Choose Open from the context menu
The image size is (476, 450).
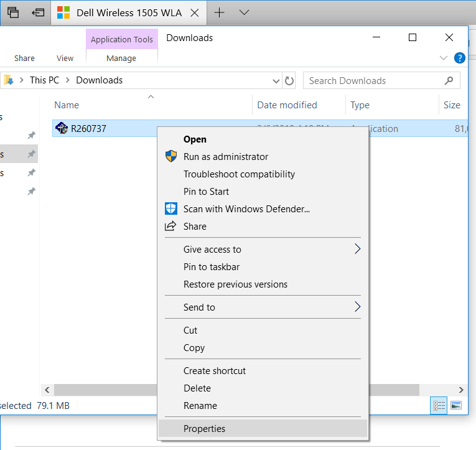(263, 139)
